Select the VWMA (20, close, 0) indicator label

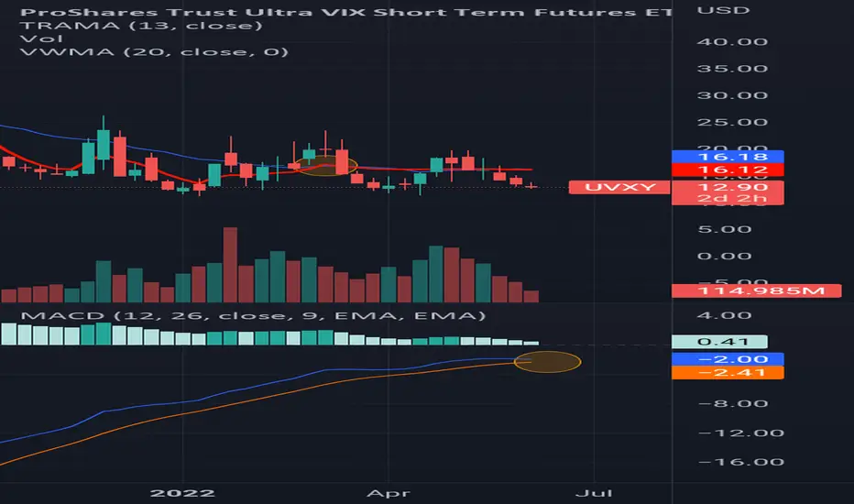click(154, 51)
